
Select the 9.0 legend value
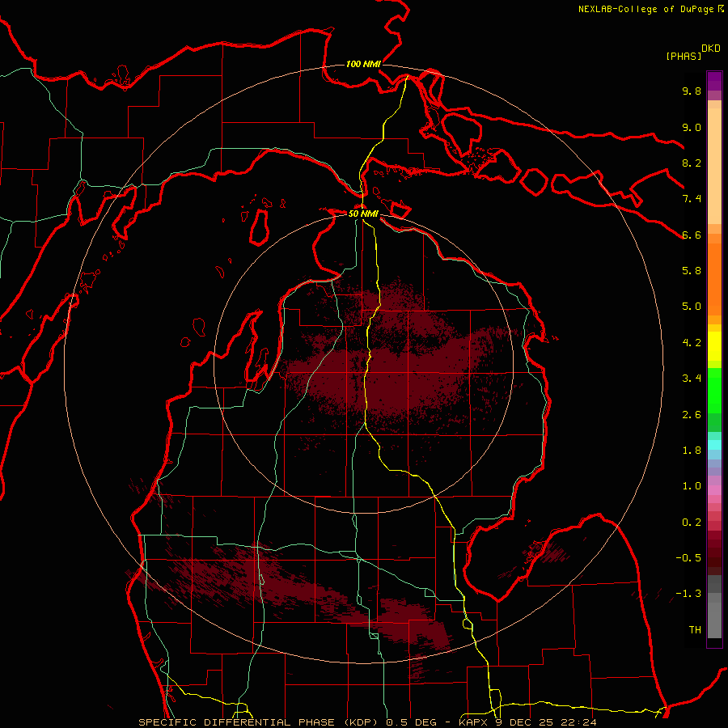tap(692, 127)
